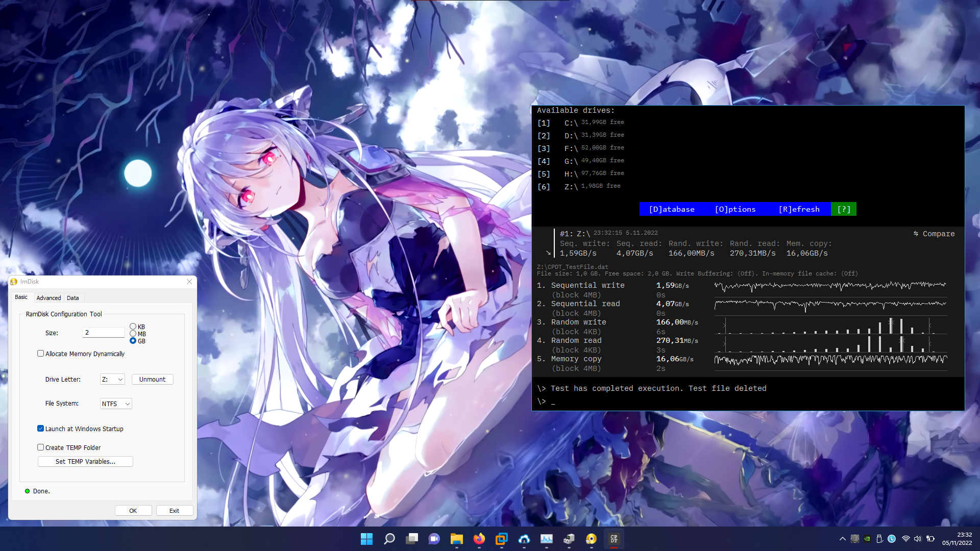Click the Z:\CPDT_TestFile.dat path text
Image resolution: width=980 pixels, height=551 pixels.
tap(572, 267)
